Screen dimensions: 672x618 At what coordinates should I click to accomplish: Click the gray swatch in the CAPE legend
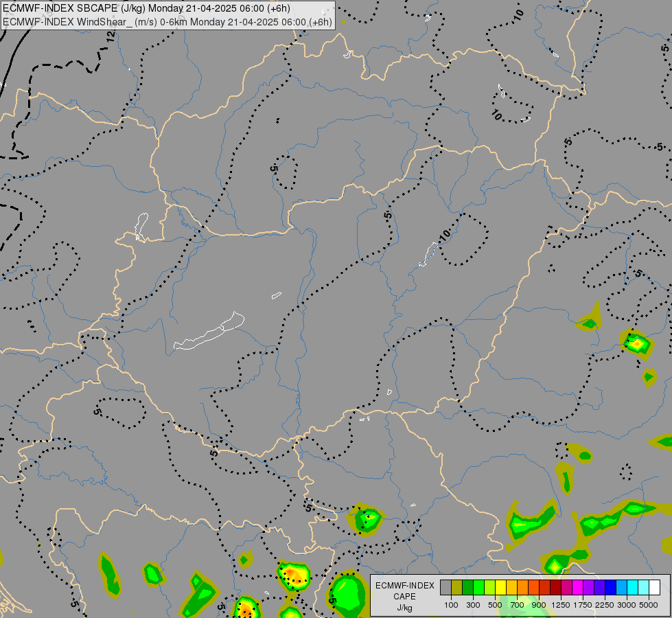pyautogui.click(x=445, y=587)
